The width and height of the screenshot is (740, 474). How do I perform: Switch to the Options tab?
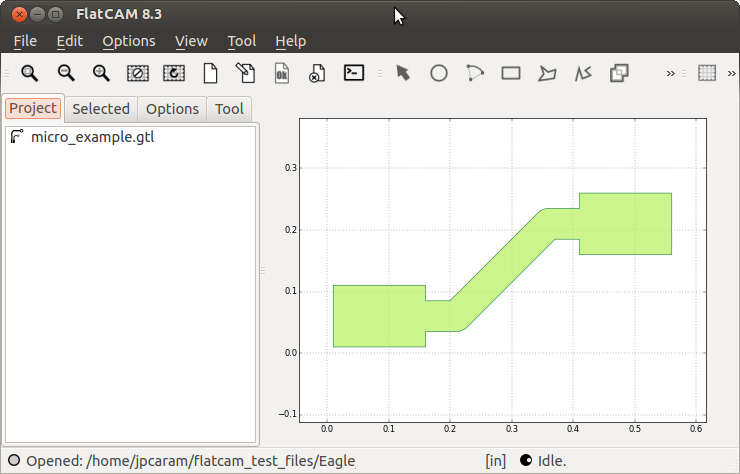point(172,108)
